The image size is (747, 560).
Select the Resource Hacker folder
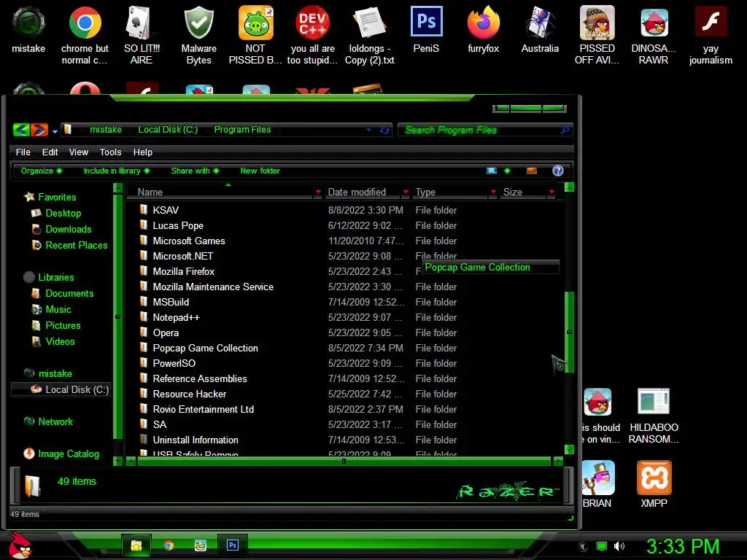pyautogui.click(x=189, y=394)
